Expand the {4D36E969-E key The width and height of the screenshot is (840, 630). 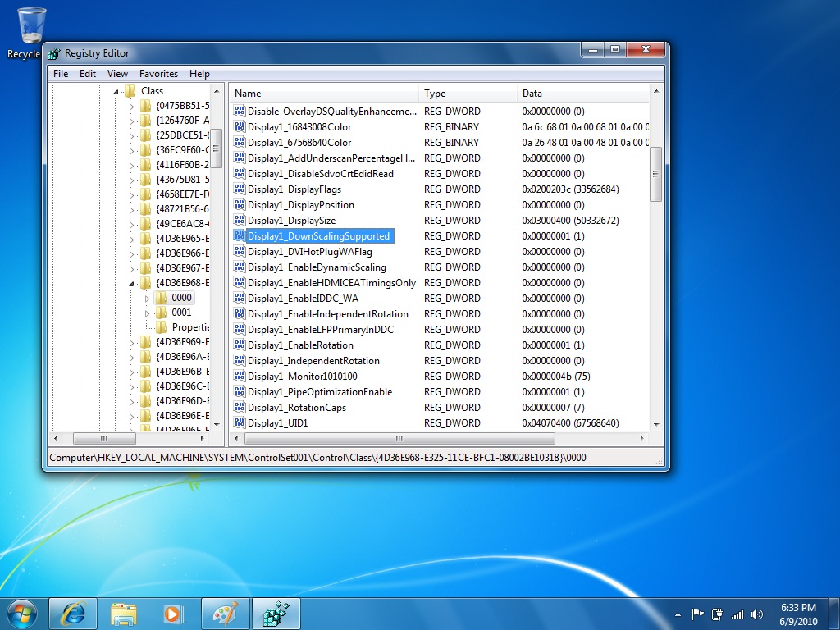(x=132, y=342)
